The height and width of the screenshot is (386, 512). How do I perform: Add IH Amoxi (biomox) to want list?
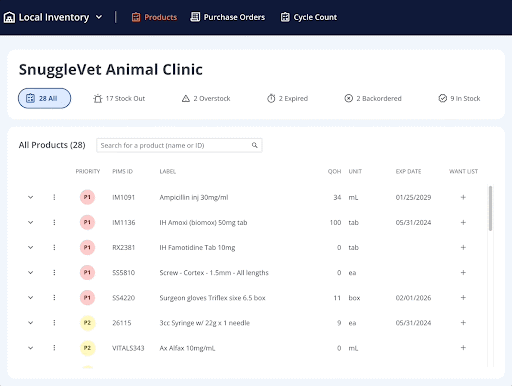tap(463, 222)
